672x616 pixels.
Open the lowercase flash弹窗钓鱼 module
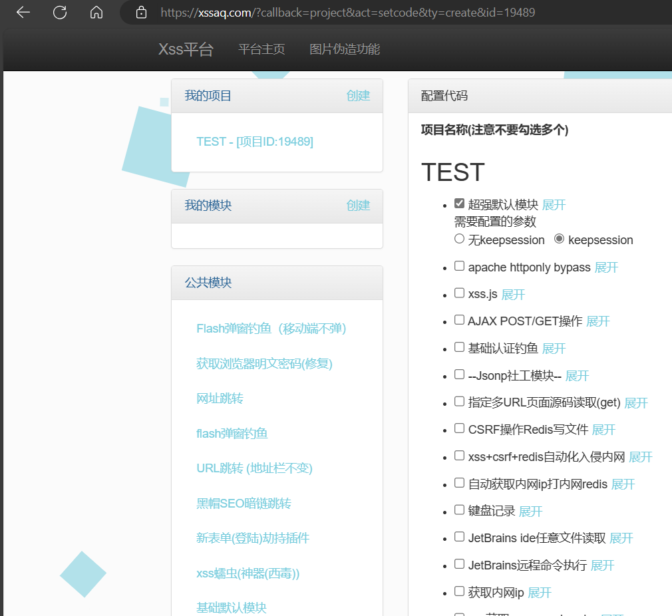click(232, 434)
